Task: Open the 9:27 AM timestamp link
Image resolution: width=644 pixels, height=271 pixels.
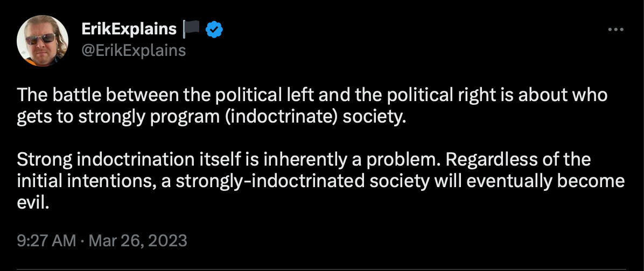Action: coord(46,241)
